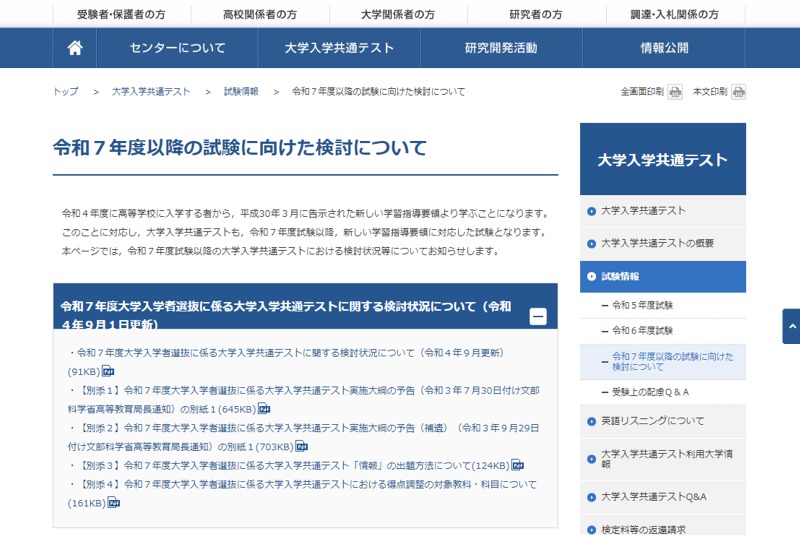
Task: Click the 全画面印刷 printer icon
Action: click(675, 92)
